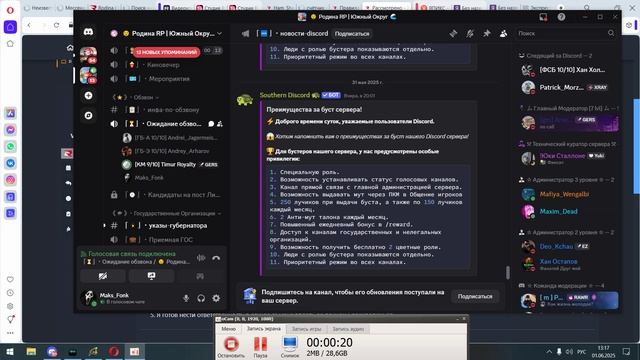
Task: Open Southern Discord bot profile name
Action: click(285, 95)
